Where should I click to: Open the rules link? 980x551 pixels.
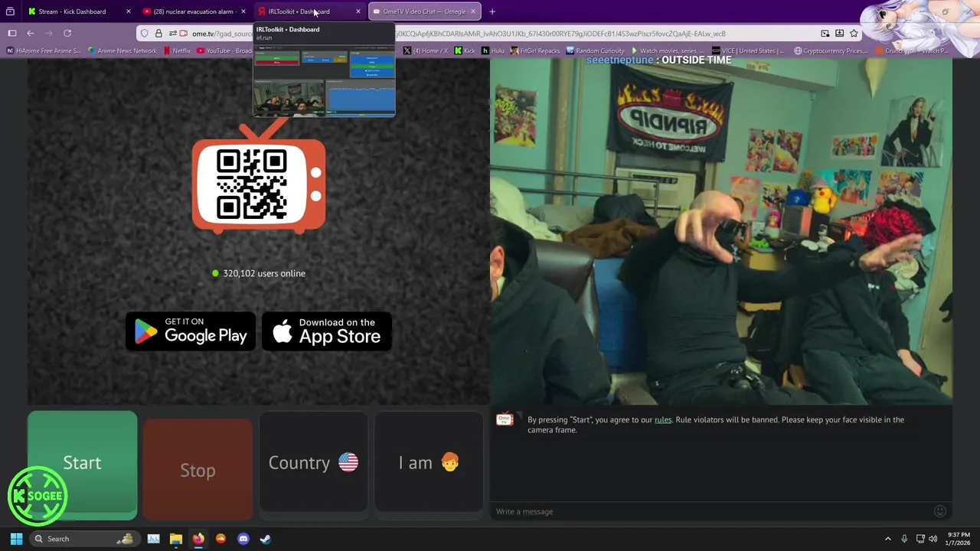pos(663,419)
